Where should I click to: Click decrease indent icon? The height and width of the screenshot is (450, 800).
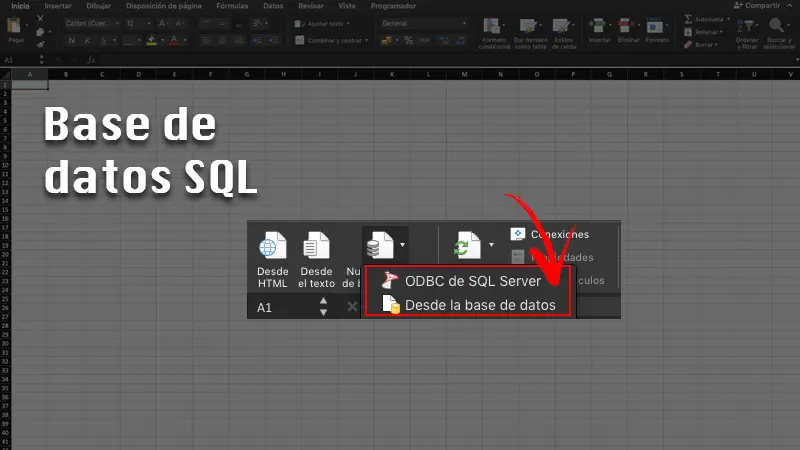coord(258,40)
